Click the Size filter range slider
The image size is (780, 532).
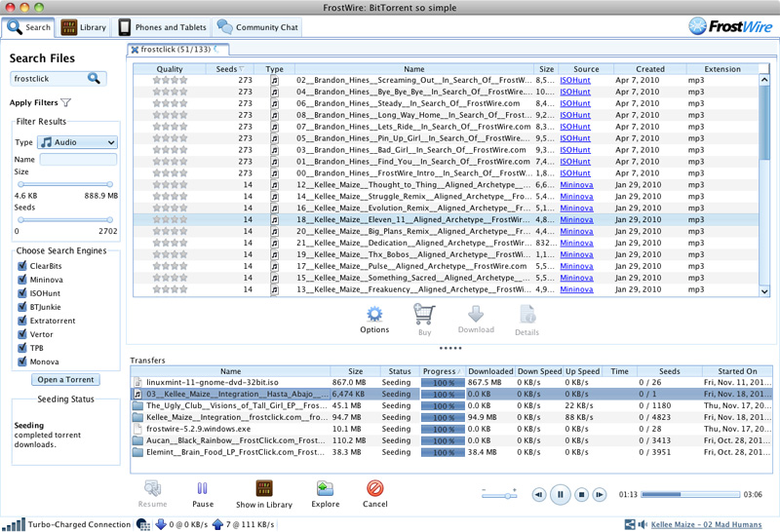click(x=65, y=184)
